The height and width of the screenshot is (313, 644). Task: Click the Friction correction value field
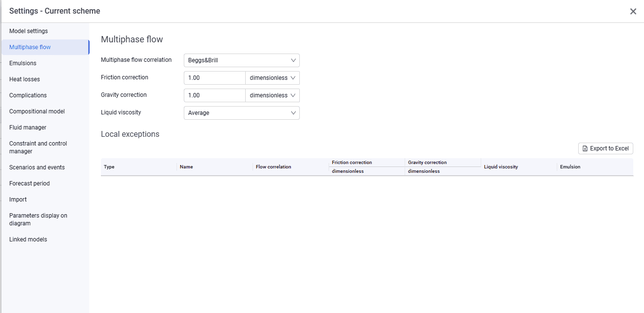coord(215,78)
